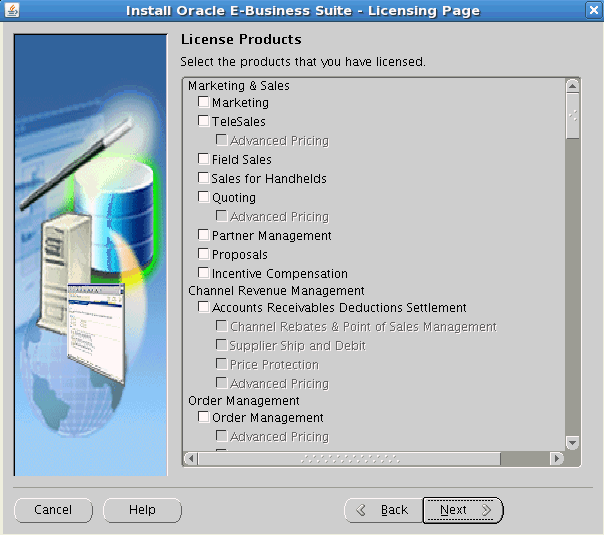This screenshot has height=535, width=604.
Task: Close the Licensing Page window
Action: pyautogui.click(x=593, y=10)
